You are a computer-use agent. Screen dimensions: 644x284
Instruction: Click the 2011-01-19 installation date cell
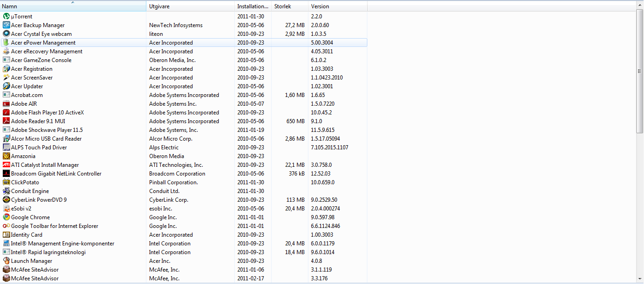[x=251, y=130]
